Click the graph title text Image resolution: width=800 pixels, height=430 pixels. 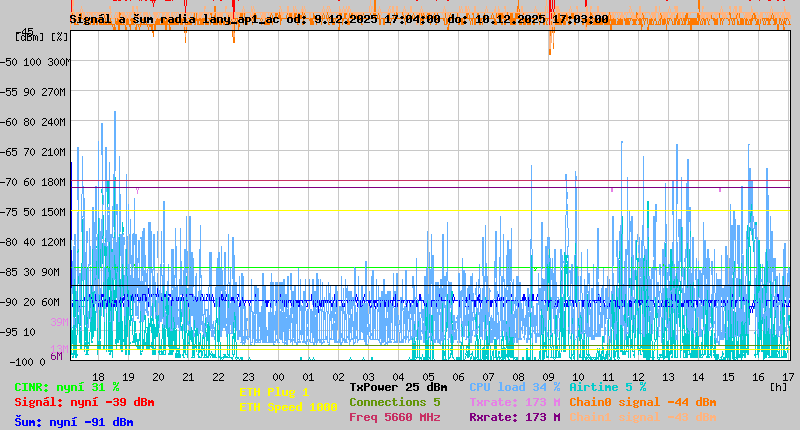[x=338, y=19]
